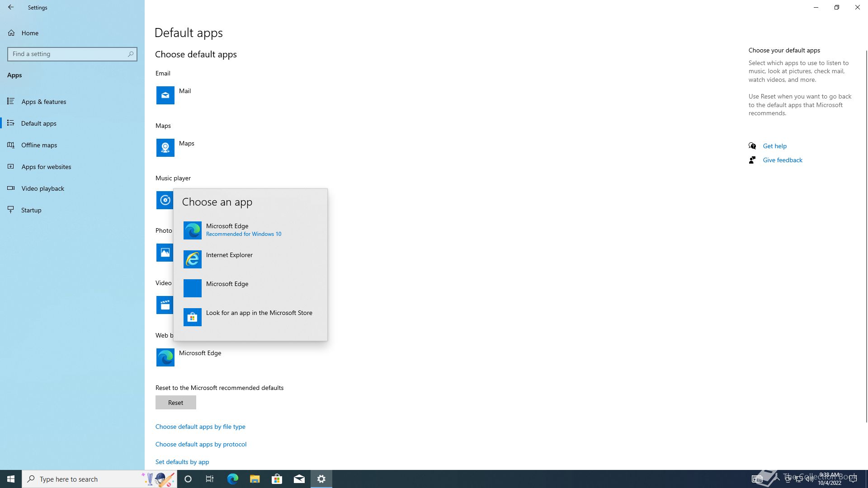Click the Maps default app name
868x488 pixels.
point(187,143)
